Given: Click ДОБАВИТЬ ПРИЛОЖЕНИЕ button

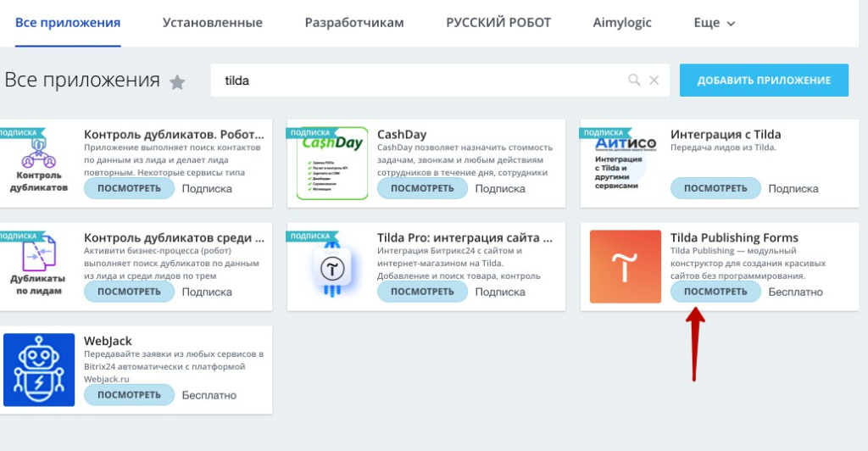Looking at the screenshot, I should [764, 81].
